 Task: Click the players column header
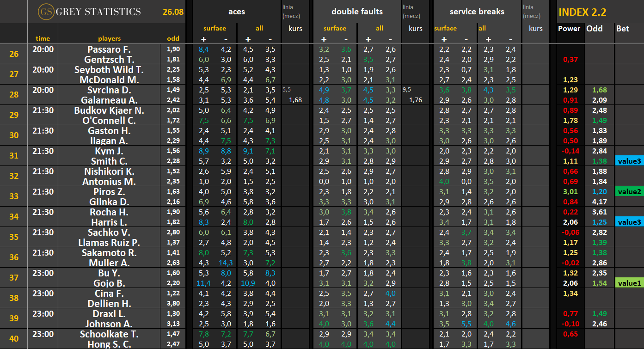tap(110, 38)
